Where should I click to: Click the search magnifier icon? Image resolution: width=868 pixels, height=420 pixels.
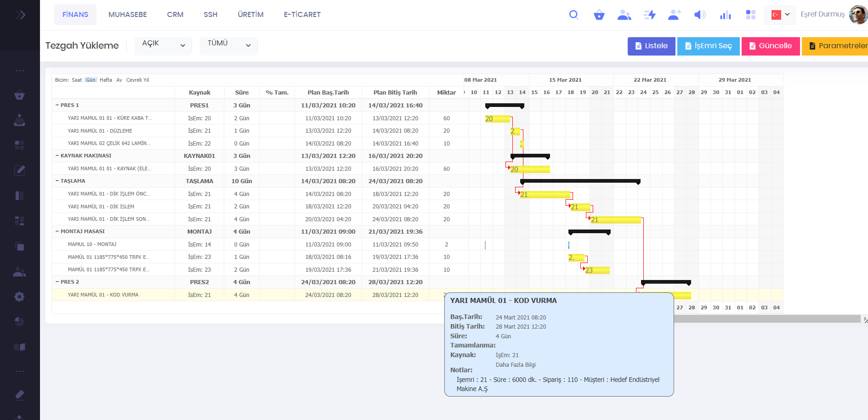pyautogui.click(x=573, y=15)
